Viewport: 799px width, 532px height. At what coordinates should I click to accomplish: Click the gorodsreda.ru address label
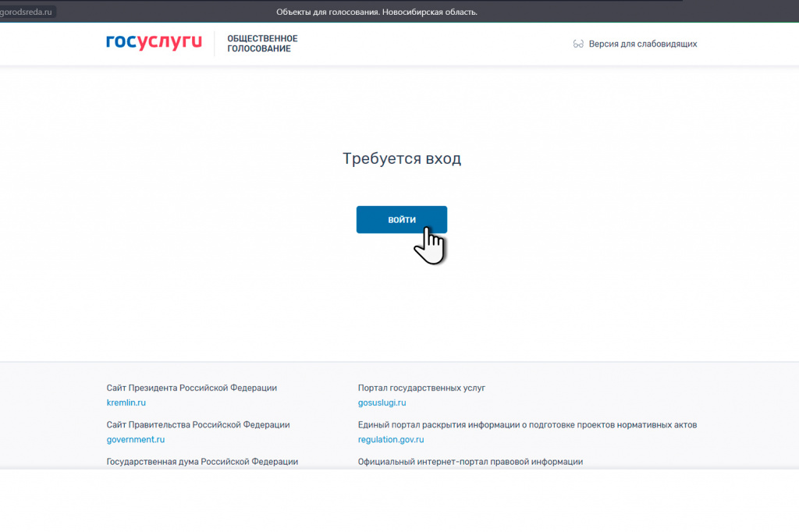[x=27, y=12]
